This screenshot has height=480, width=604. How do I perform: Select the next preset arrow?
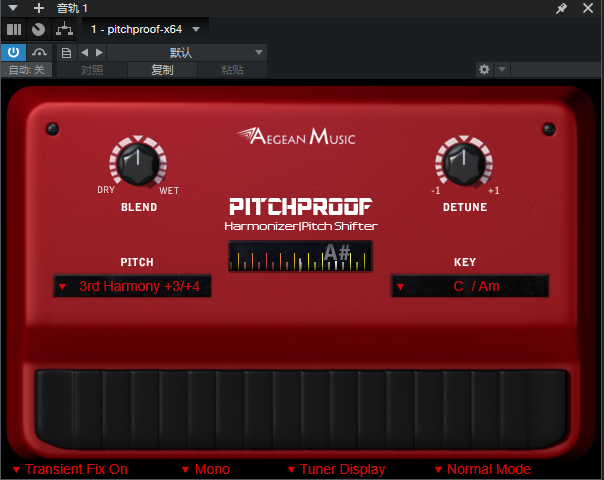pyautogui.click(x=98, y=52)
